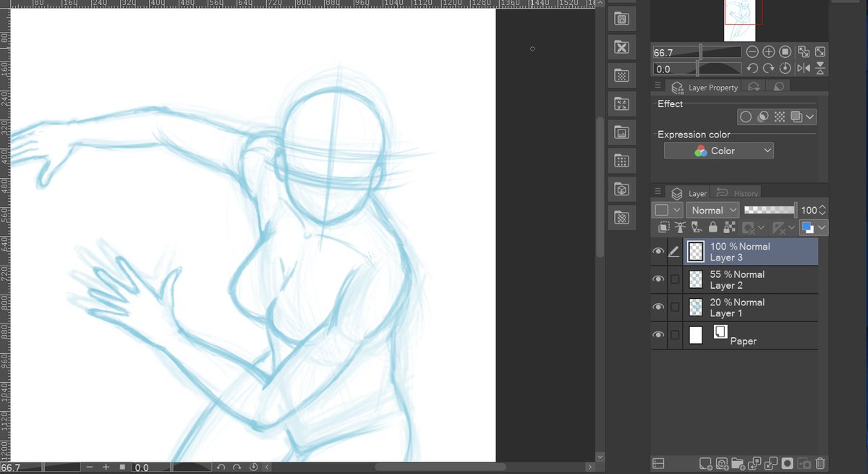Delete the selected layer with trash icon
Viewport: 868px width, 474px height.
pyautogui.click(x=820, y=463)
